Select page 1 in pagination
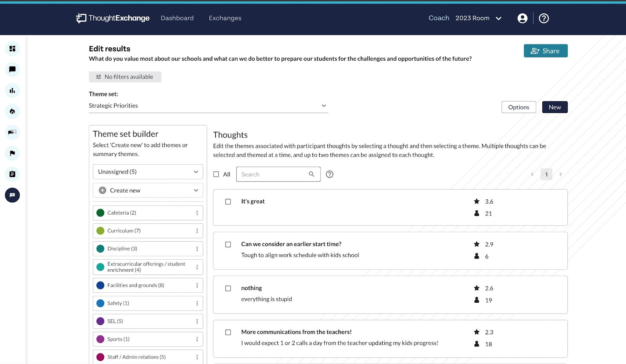Screen dimensions: 626x364 click(547, 174)
